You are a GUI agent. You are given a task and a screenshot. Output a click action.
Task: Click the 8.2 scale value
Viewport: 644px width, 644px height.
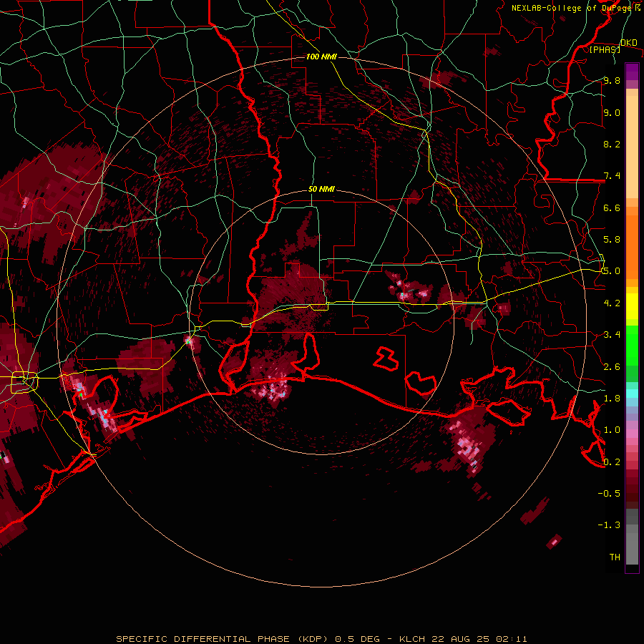coord(612,144)
